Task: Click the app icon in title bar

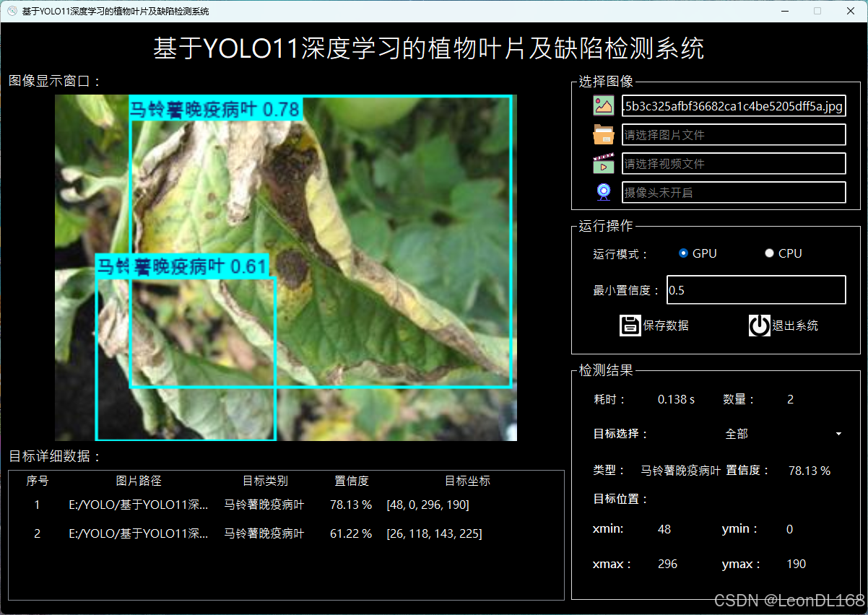Action: pos(12,11)
